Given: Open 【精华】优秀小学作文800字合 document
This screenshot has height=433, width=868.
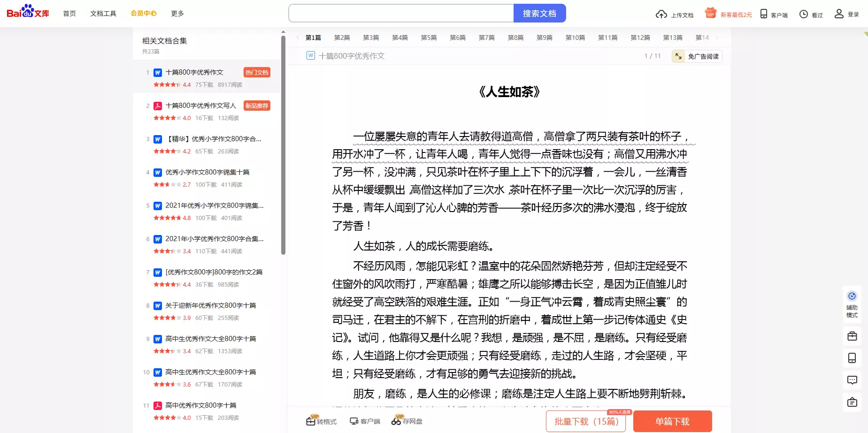Looking at the screenshot, I should click(x=214, y=139).
